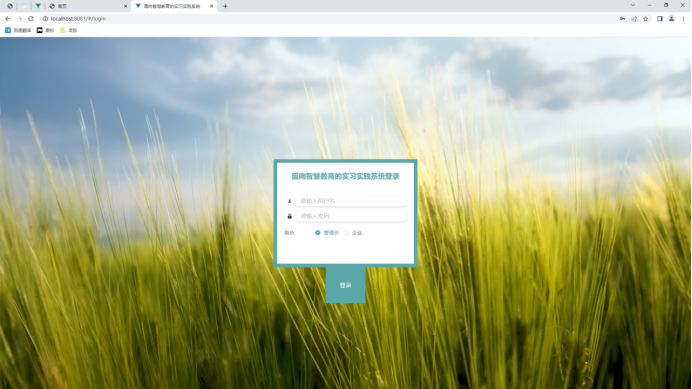Close the active login system tab
Viewport: 692px width, 389px height.
211,6
